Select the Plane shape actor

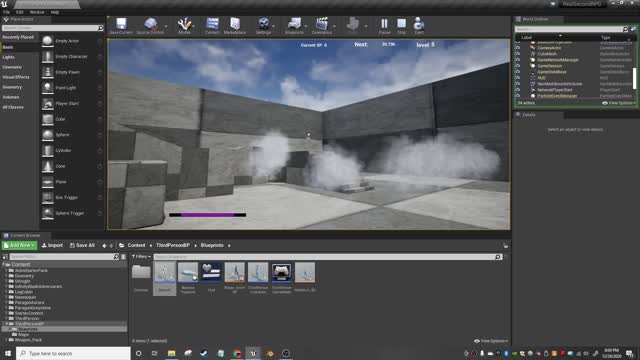pos(72,182)
